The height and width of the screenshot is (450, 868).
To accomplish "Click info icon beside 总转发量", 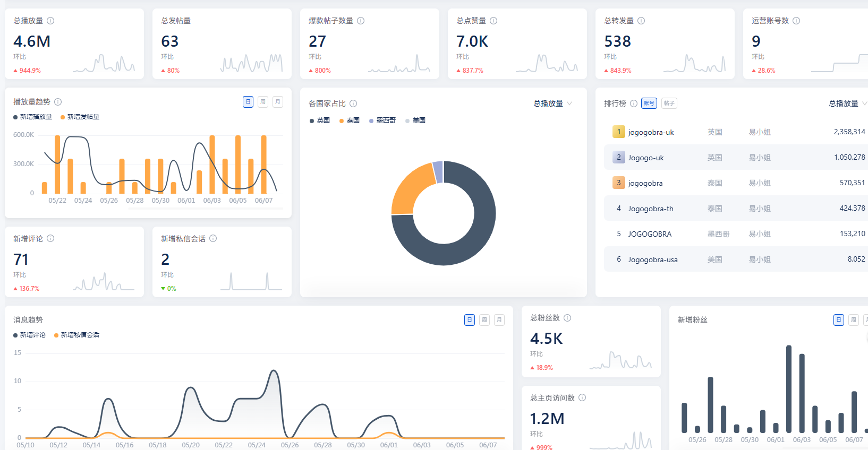I will click(641, 21).
